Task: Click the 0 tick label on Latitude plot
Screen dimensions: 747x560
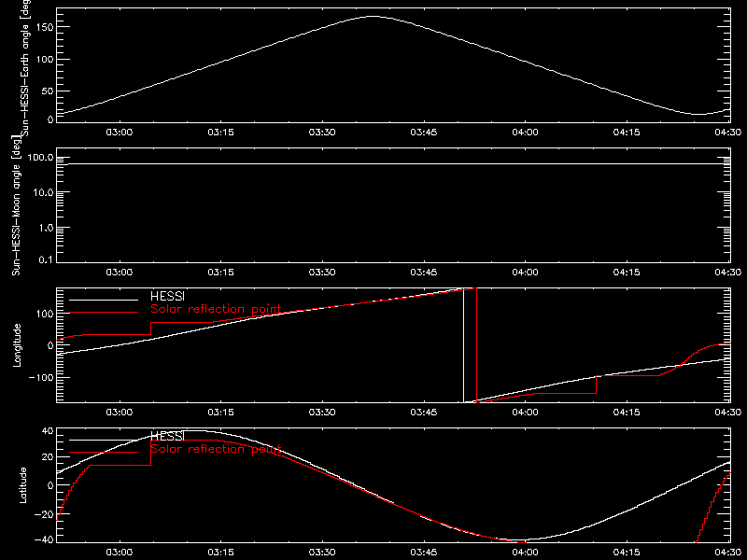Action: click(50, 485)
